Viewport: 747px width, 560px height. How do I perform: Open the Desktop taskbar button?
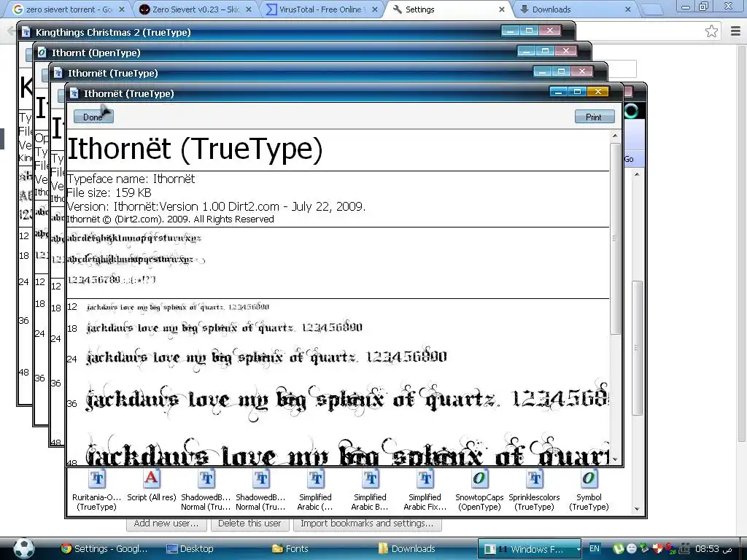click(190, 548)
